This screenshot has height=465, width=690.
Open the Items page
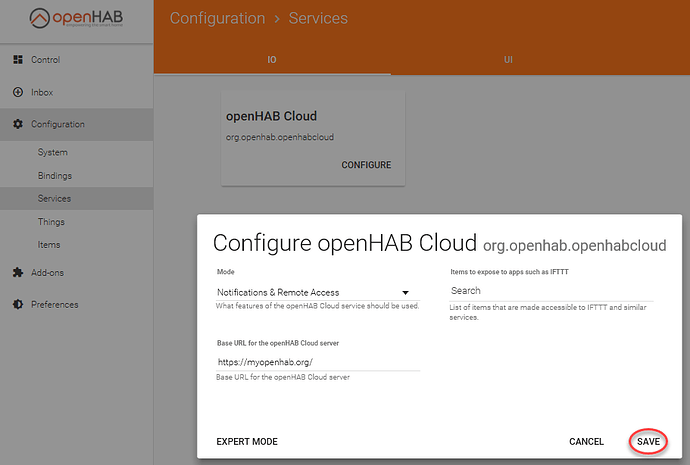point(77,245)
